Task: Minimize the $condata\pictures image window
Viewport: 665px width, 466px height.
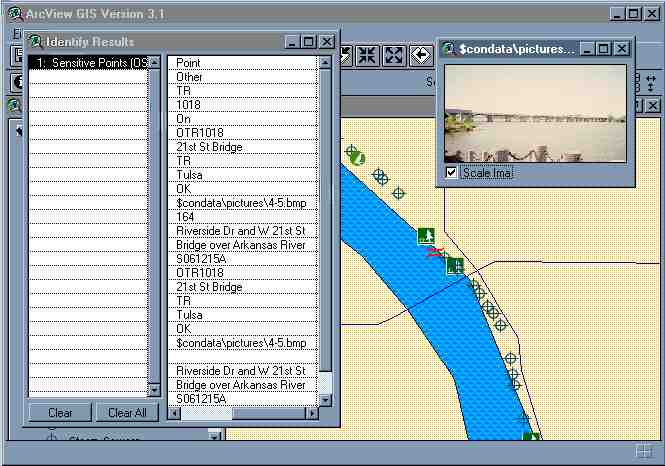Action: click(587, 49)
